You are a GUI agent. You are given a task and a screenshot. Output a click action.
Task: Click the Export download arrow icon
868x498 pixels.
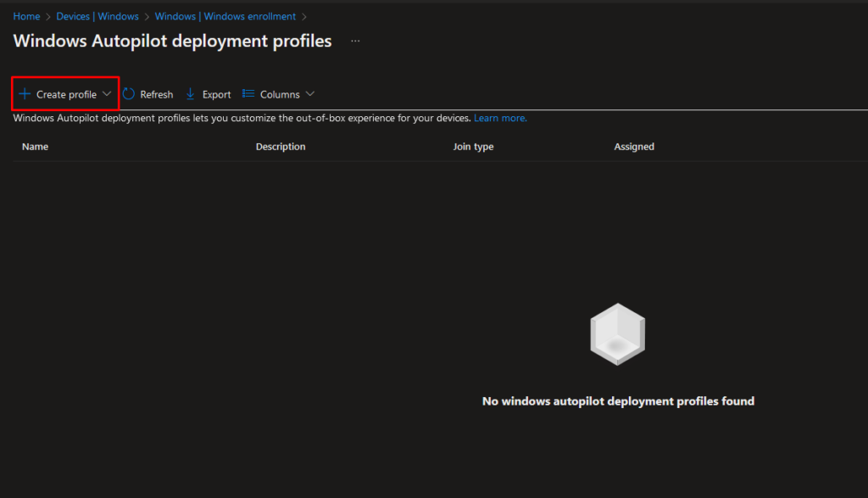[x=191, y=94]
